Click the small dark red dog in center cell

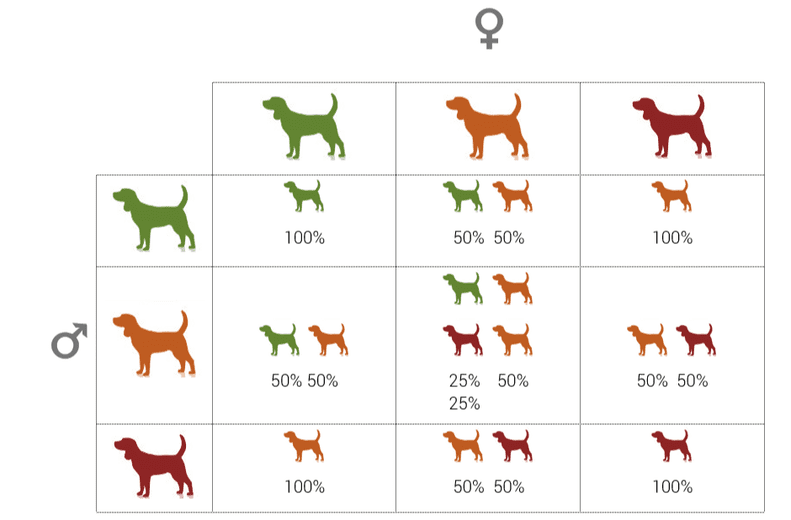click(x=463, y=340)
